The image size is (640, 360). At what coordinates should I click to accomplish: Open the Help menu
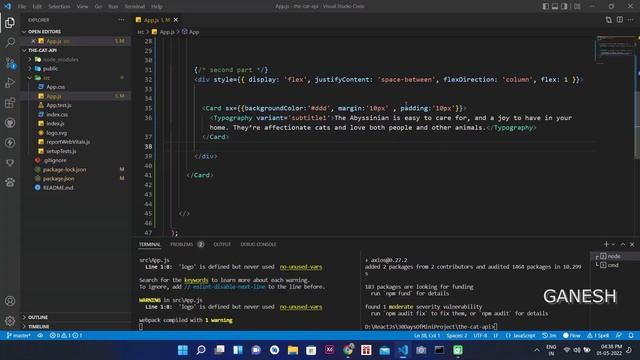click(x=157, y=6)
